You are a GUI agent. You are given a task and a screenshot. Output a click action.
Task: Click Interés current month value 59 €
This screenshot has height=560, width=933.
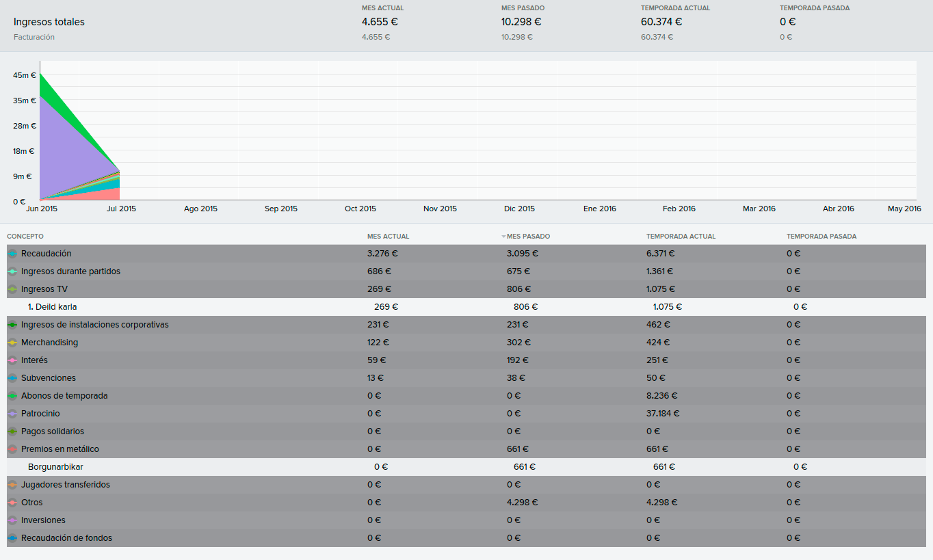click(377, 360)
